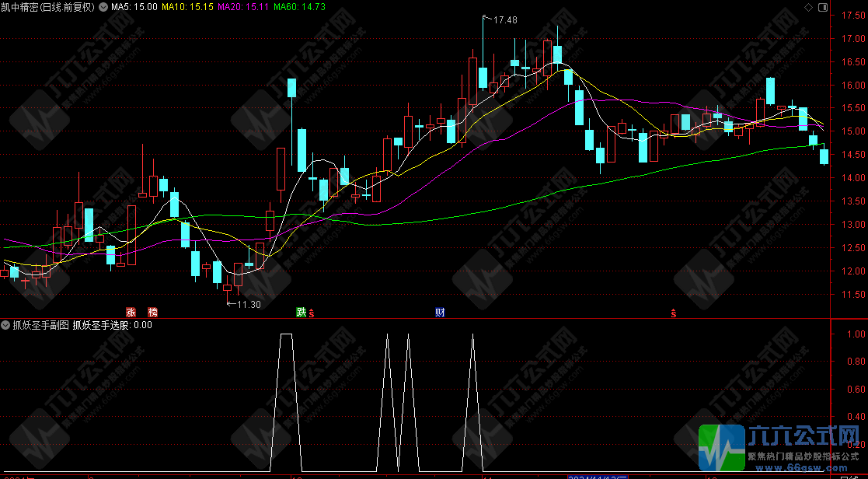Click the red 涨 event marker

[131, 313]
